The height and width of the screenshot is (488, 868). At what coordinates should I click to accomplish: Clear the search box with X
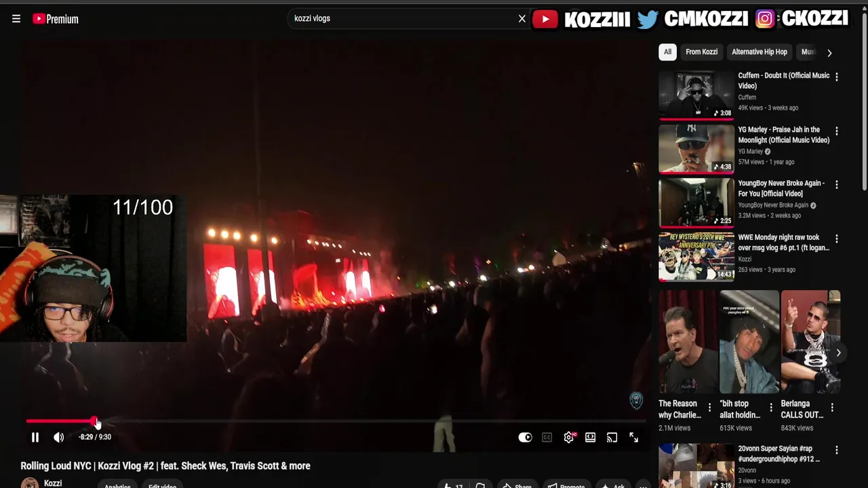522,18
